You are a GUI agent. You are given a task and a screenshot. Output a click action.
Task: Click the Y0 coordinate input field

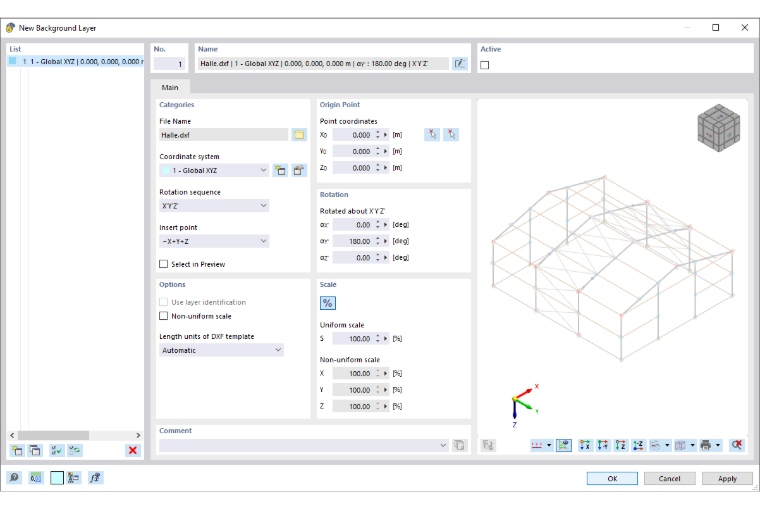pos(353,151)
